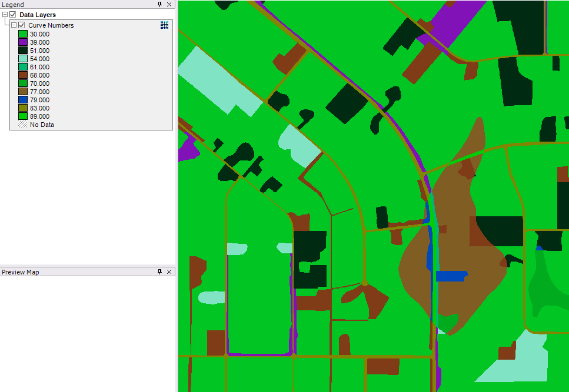Click the light aqua 54.000 swatch
Image resolution: width=569 pixels, height=392 pixels.
click(23, 59)
